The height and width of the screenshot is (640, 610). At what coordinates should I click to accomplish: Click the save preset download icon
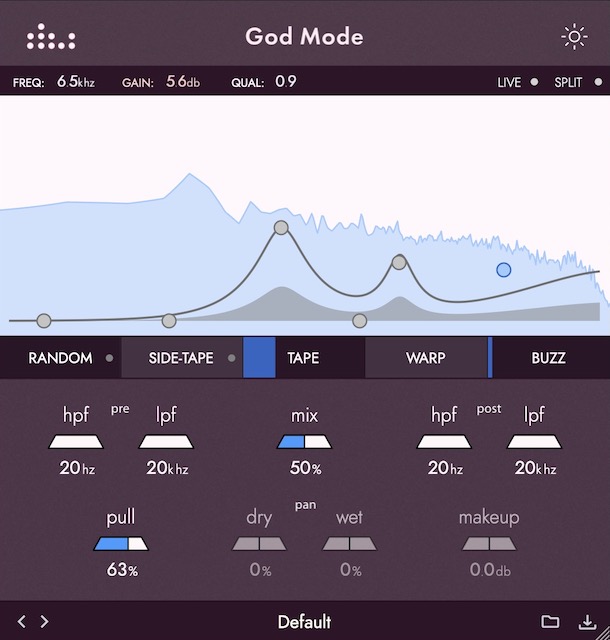point(587,621)
